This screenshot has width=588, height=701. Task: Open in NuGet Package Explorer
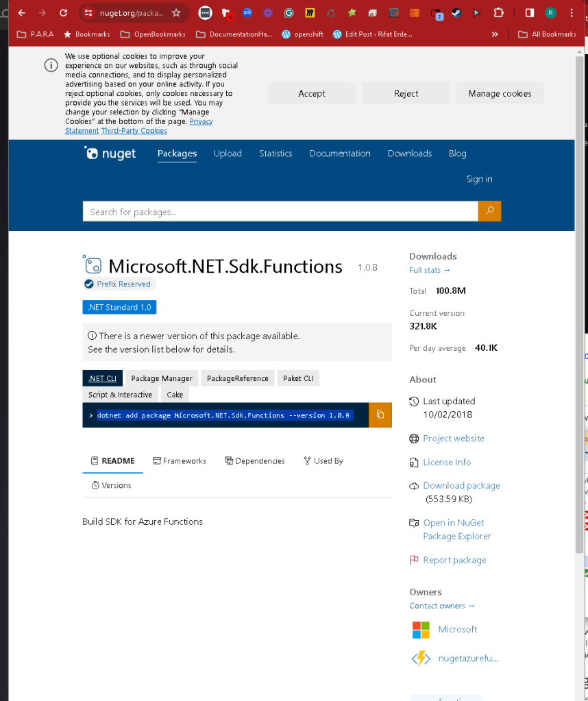pyautogui.click(x=457, y=529)
